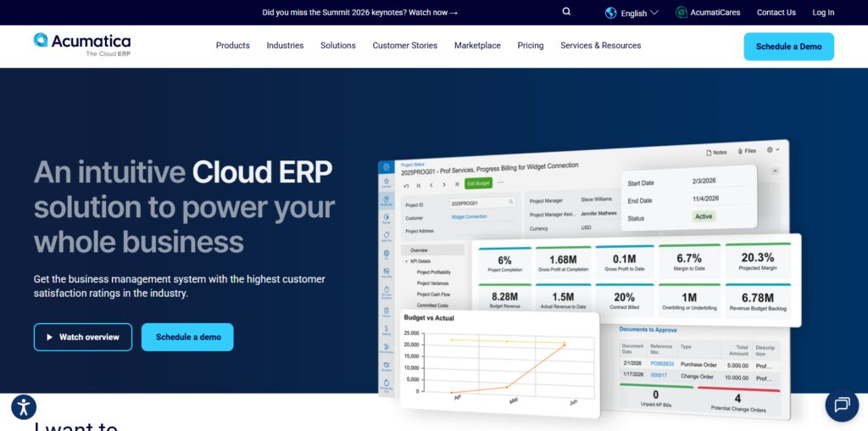Open the Solutions menu
Screen dimensions: 868x431
click(x=337, y=46)
